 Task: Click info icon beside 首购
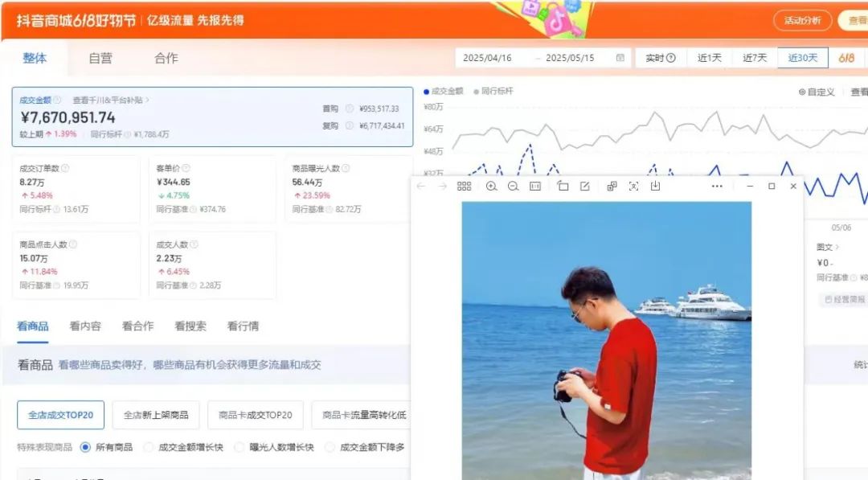350,109
